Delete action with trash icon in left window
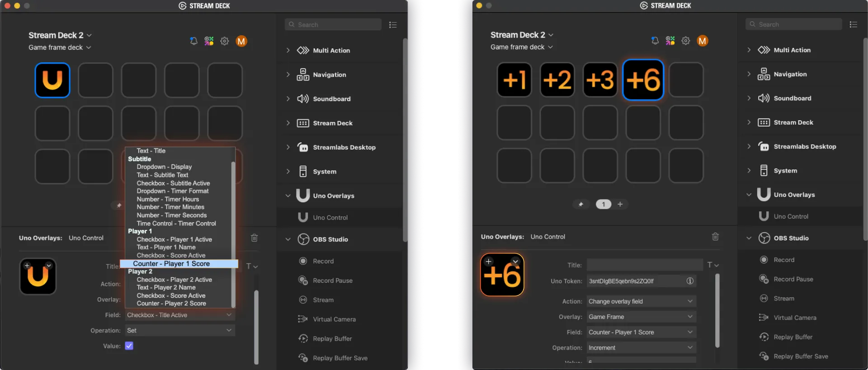 coord(255,238)
